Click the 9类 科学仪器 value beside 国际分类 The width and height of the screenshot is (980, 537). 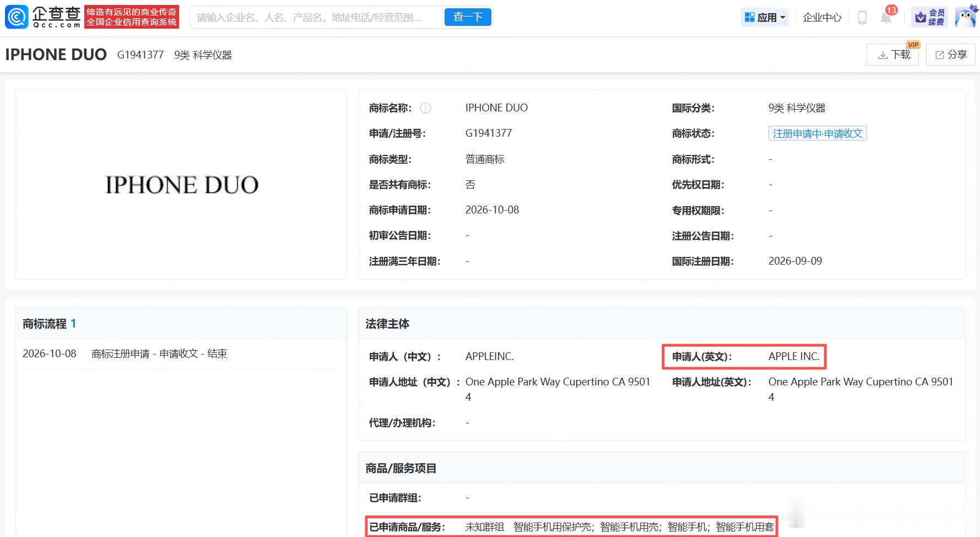[x=797, y=108]
